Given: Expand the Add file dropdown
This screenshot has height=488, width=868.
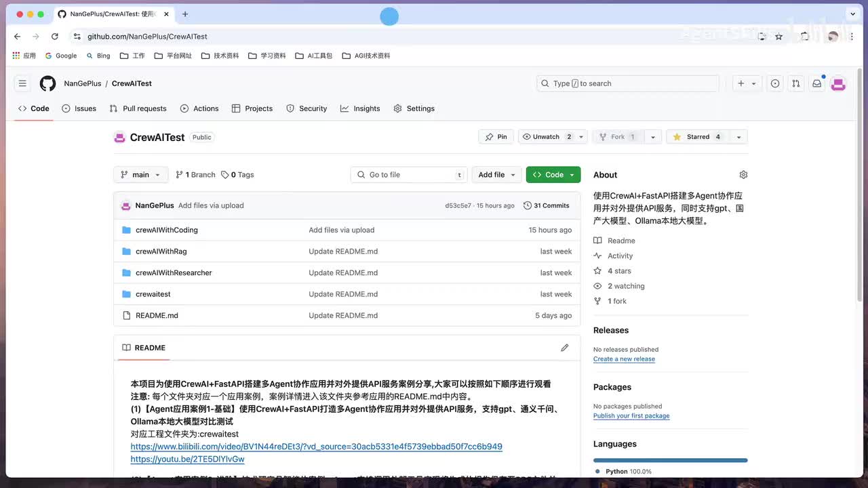Looking at the screenshot, I should point(497,175).
